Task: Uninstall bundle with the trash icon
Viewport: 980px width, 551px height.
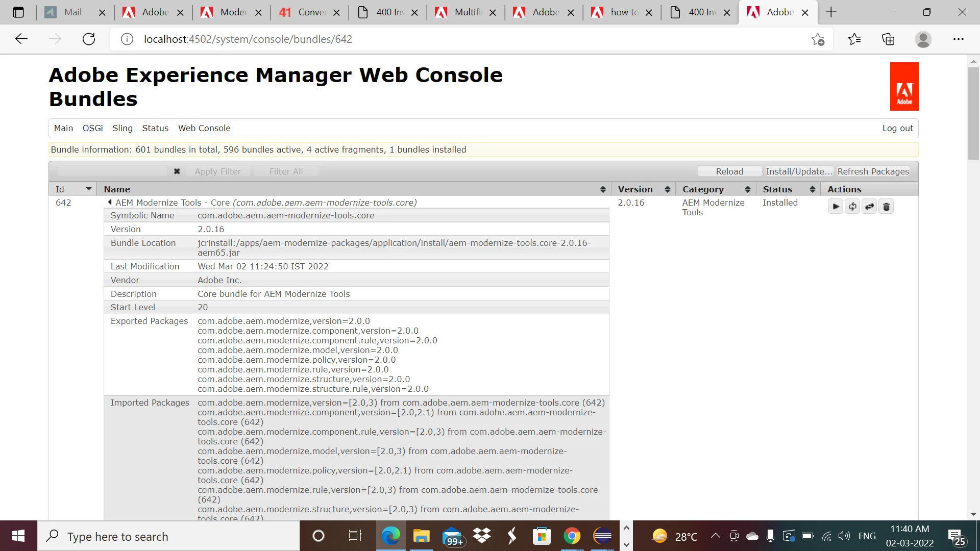Action: 887,207
